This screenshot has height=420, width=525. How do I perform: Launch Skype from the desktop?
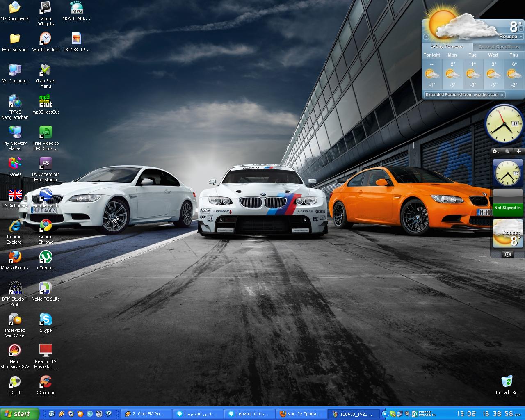(x=46, y=323)
